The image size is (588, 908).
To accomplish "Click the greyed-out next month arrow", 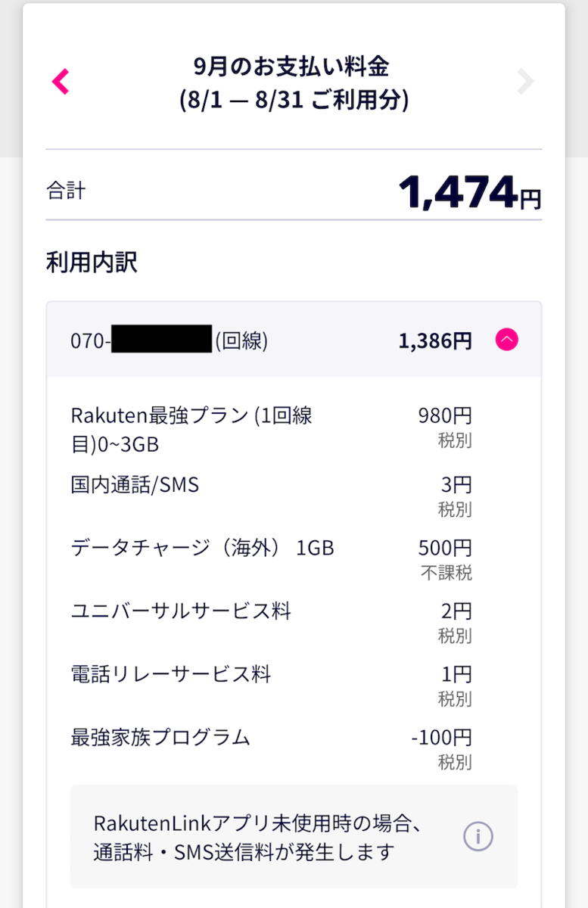I will click(525, 82).
